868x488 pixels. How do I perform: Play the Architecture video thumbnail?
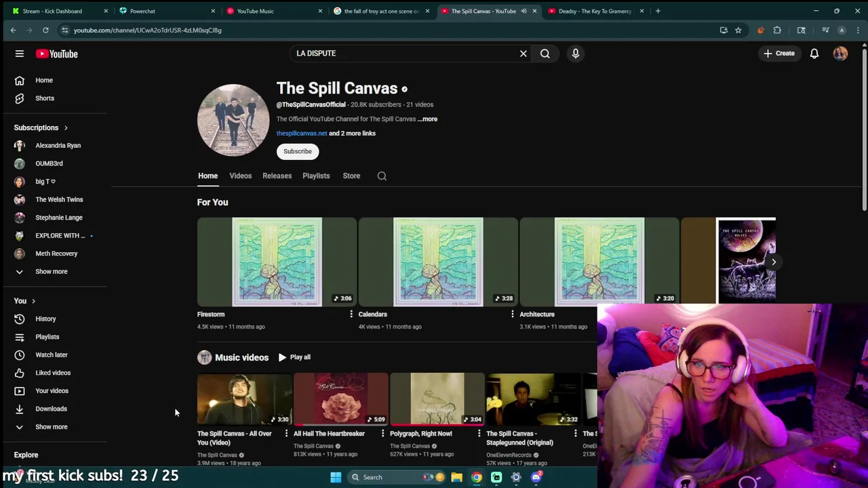[x=599, y=262]
